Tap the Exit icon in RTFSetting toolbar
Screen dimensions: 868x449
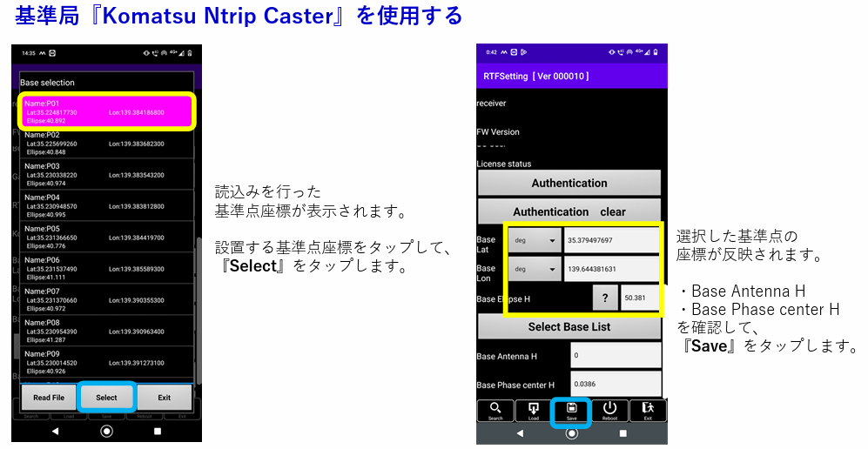tap(648, 411)
